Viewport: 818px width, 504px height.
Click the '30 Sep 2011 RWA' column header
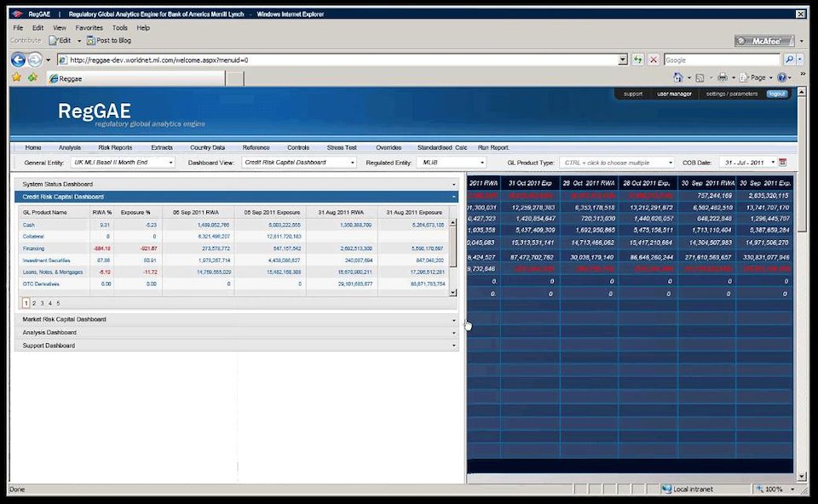click(707, 183)
